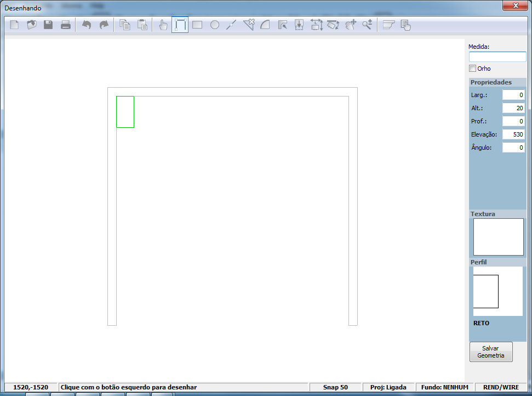Enable the Orho checkbox
The image size is (532, 396).
(x=472, y=69)
